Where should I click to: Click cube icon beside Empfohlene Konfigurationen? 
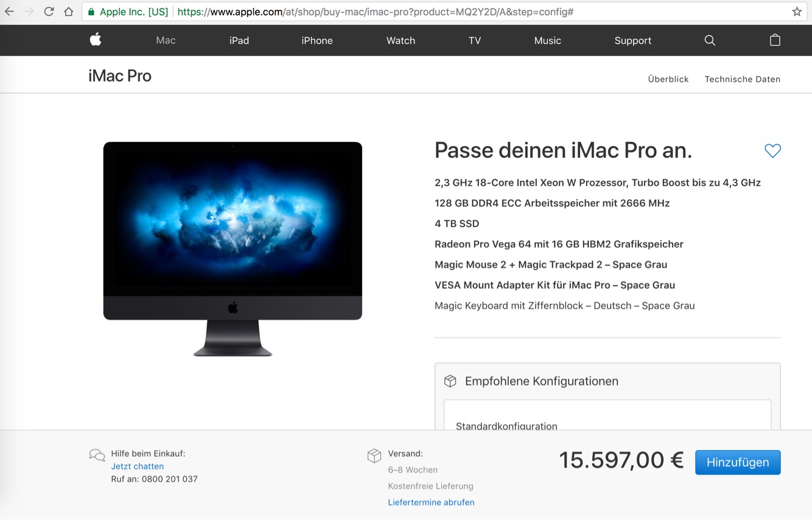click(x=450, y=381)
